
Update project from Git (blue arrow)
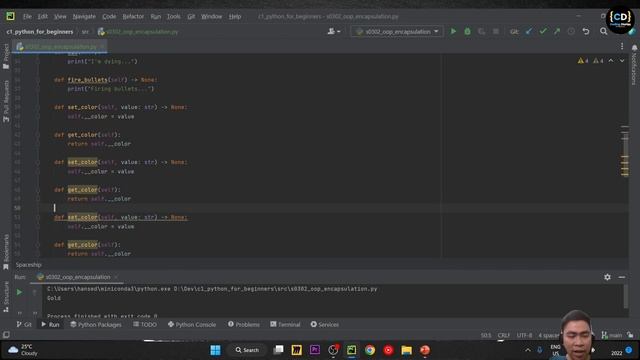click(529, 31)
